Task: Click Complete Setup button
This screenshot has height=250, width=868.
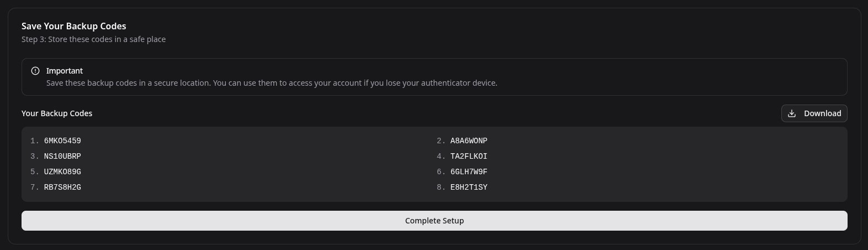Action: point(435,221)
